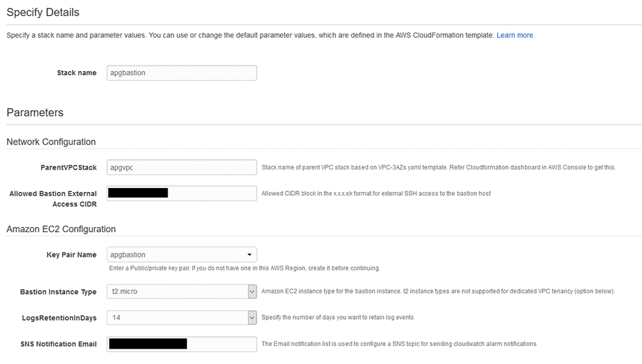Click the ParentVPCStack label

click(69, 168)
